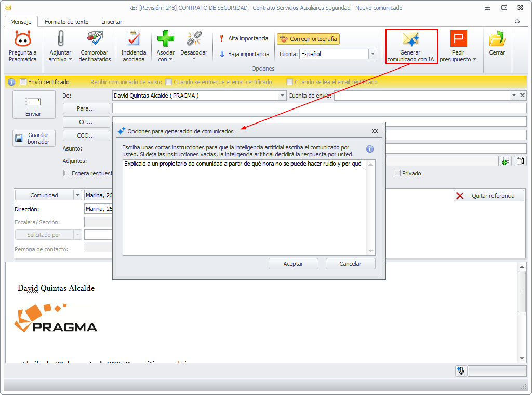Switch to Formato de texto tab

click(x=66, y=22)
